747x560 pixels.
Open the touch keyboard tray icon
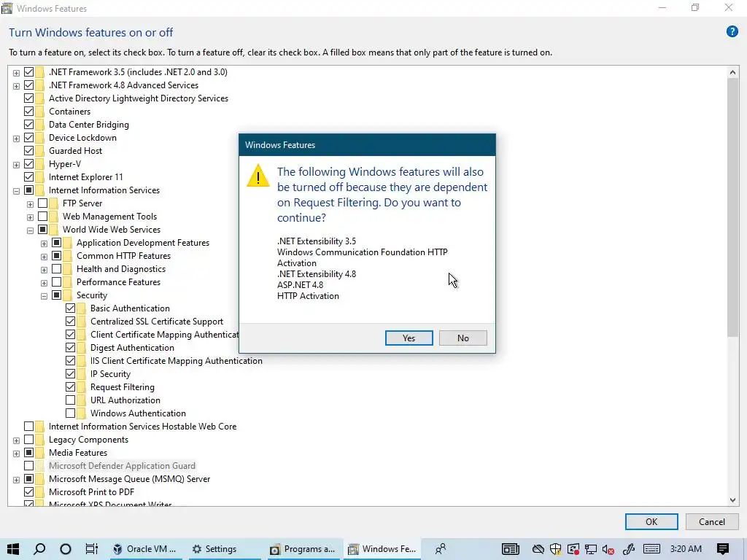(651, 549)
